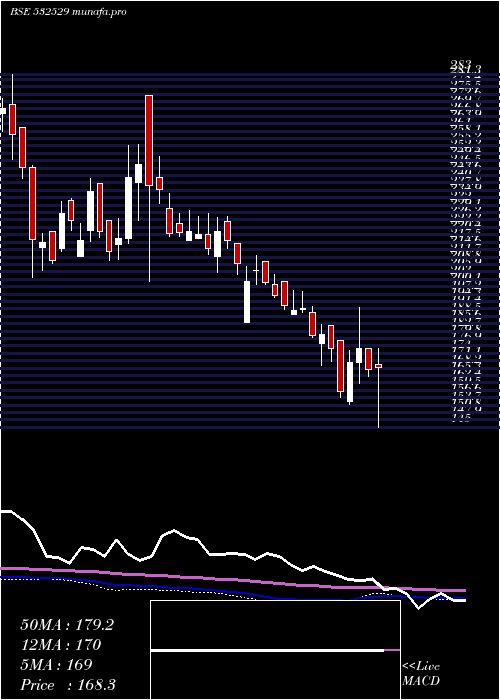Click the white MACD horizontal divider line
The image size is (500, 700).
click(267, 650)
